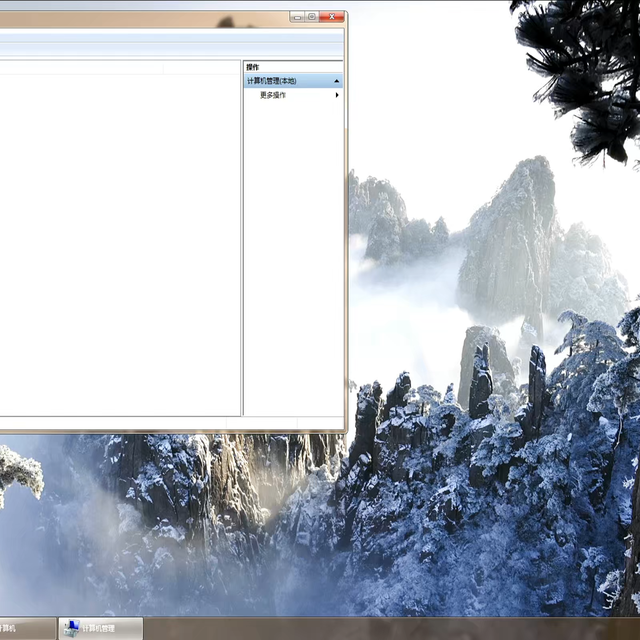Collapse the 计算机管理(本地) actions section arrow
The image size is (640, 640).
337,81
